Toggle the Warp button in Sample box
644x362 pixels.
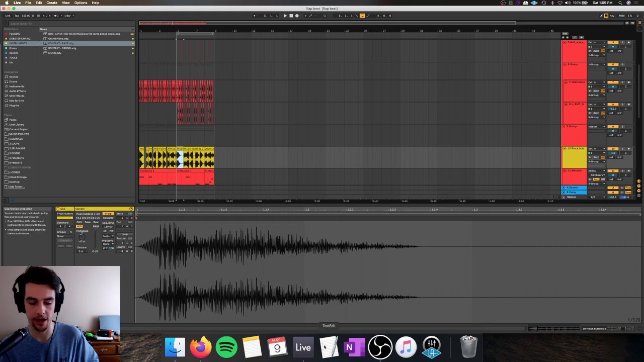point(108,214)
